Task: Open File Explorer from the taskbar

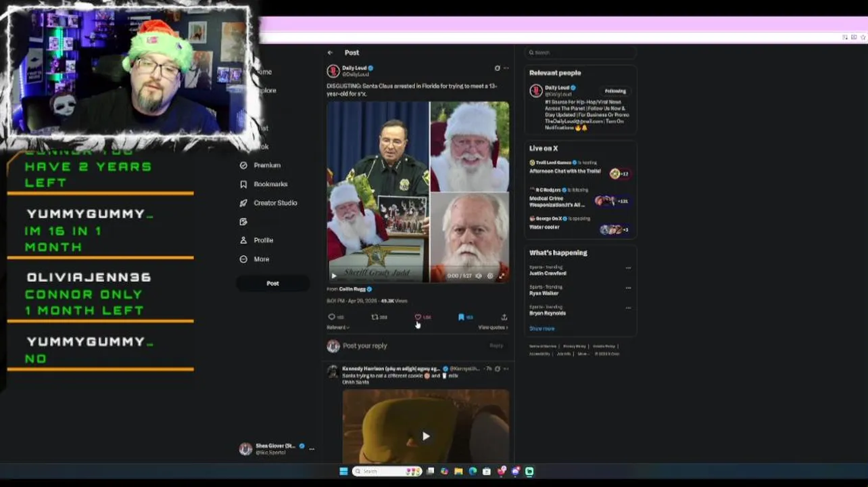Action: click(458, 471)
